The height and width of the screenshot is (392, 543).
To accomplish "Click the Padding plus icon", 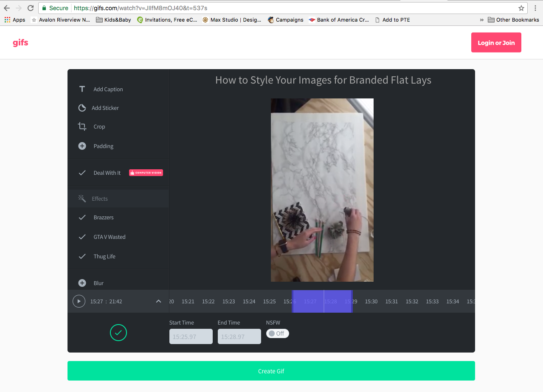I will 82,146.
